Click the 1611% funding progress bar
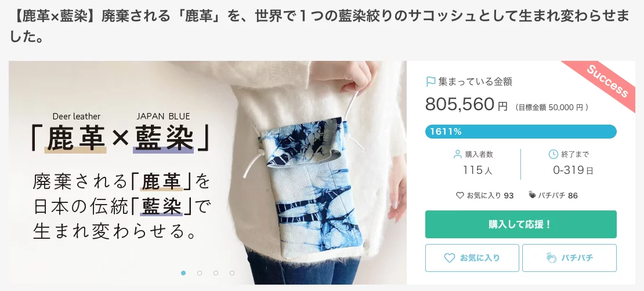 (521, 132)
